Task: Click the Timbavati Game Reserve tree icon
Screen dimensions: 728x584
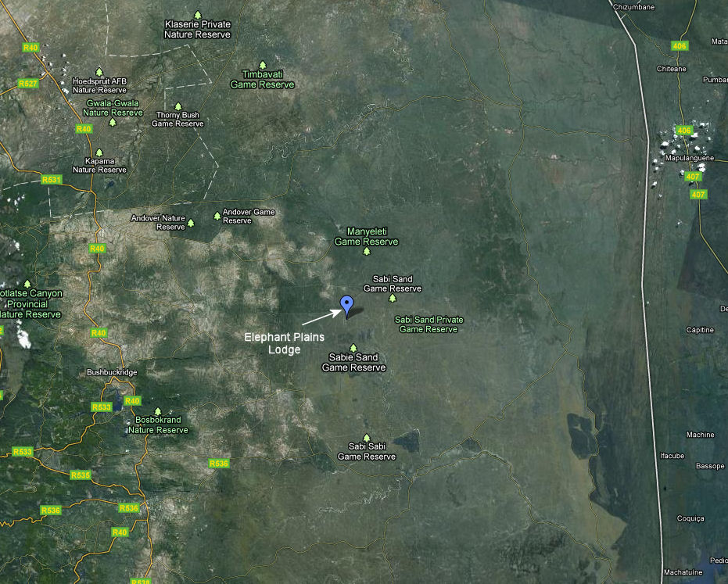Action: tap(262, 66)
